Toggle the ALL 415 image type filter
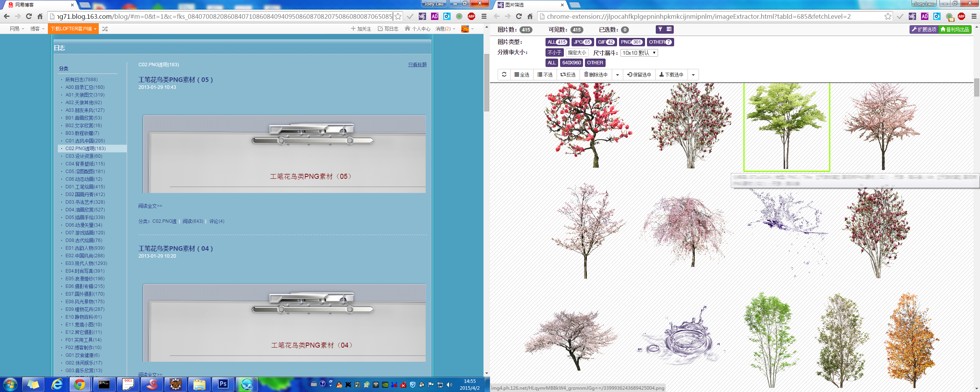The image size is (980, 392). (557, 42)
